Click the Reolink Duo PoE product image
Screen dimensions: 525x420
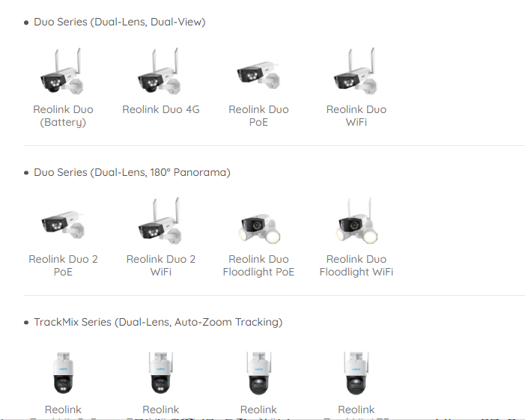click(x=258, y=75)
